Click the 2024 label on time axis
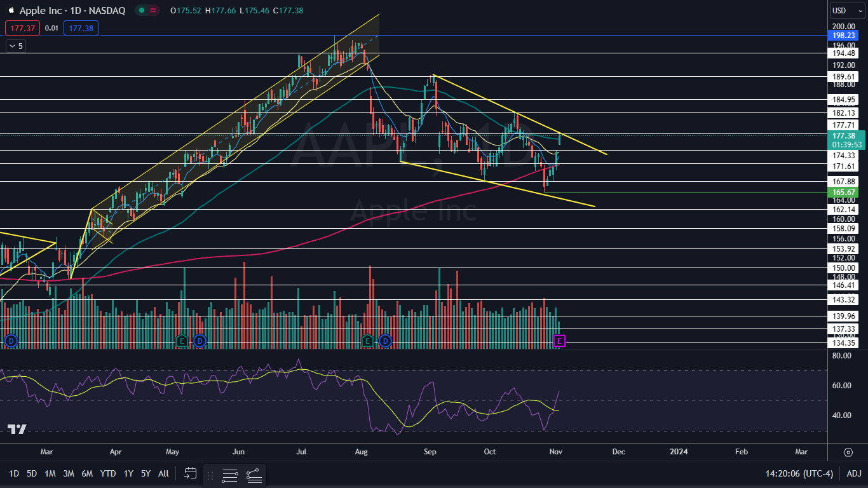 [679, 452]
